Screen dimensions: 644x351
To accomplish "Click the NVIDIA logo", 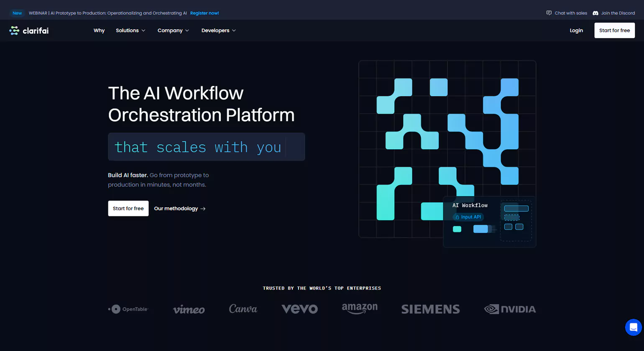I will (x=509, y=309).
